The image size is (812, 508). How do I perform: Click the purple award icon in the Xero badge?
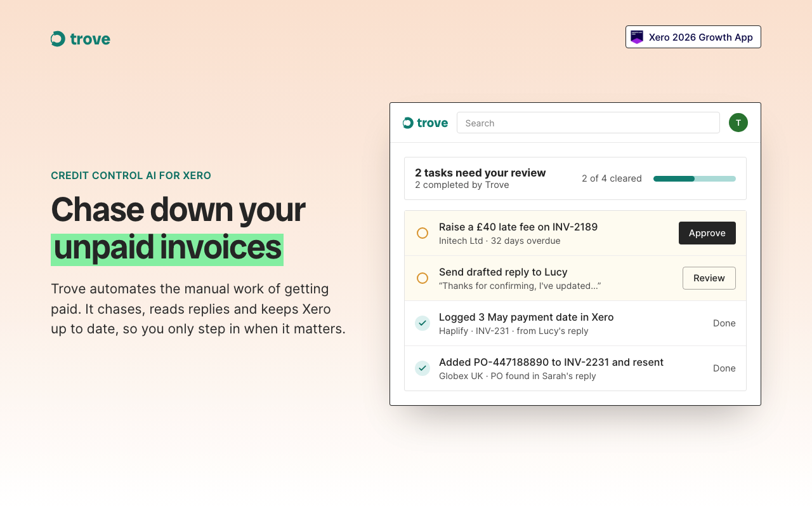[x=637, y=37]
